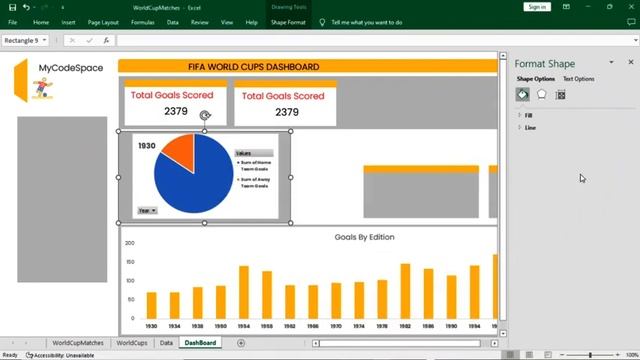Open the Shape Format ribbon tab
640x360 pixels.
(x=288, y=22)
